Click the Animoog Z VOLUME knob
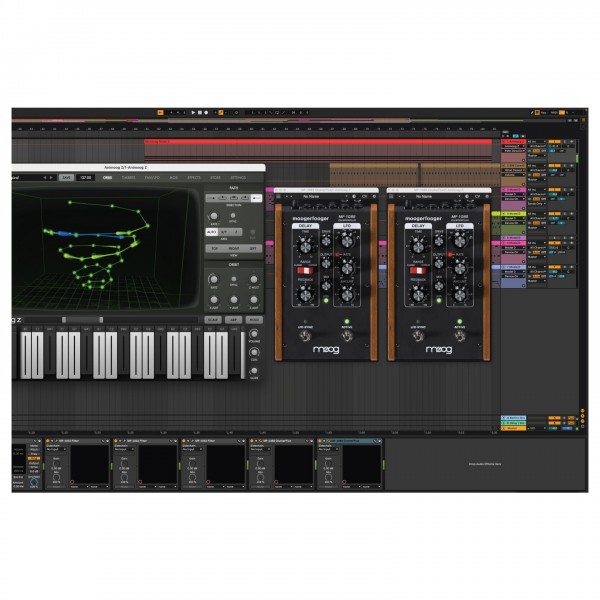 [254, 334]
